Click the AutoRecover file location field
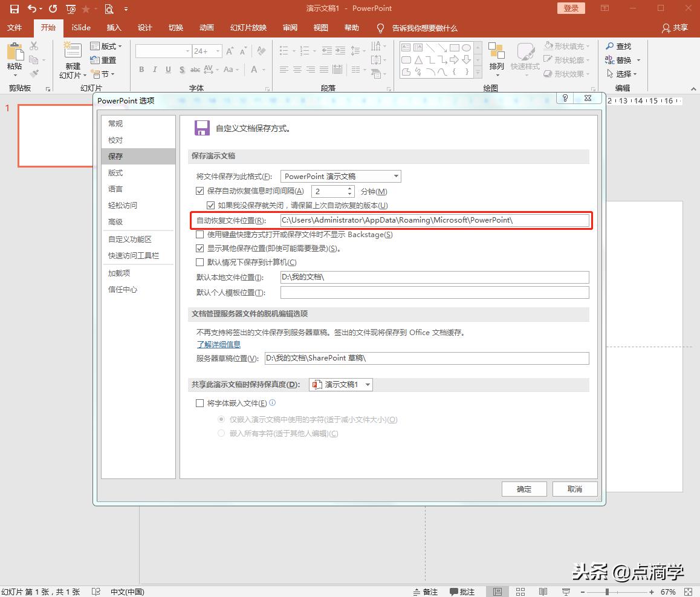This screenshot has width=700, height=597. point(434,220)
